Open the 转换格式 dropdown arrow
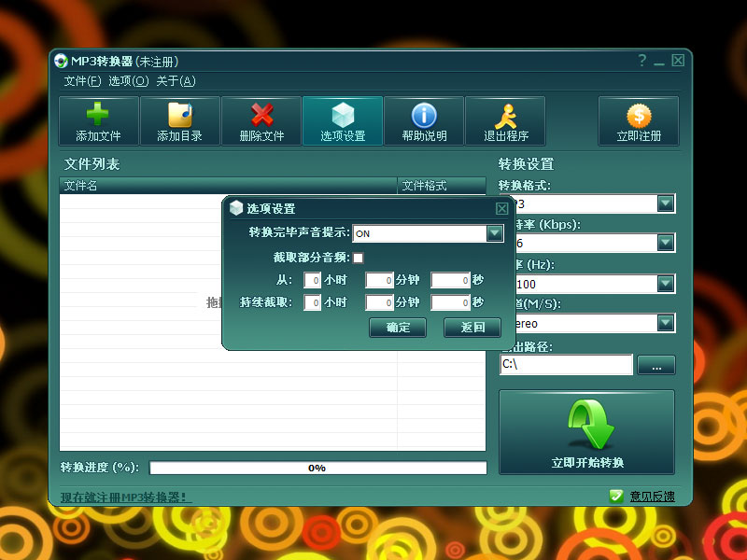747x560 pixels. click(x=666, y=203)
